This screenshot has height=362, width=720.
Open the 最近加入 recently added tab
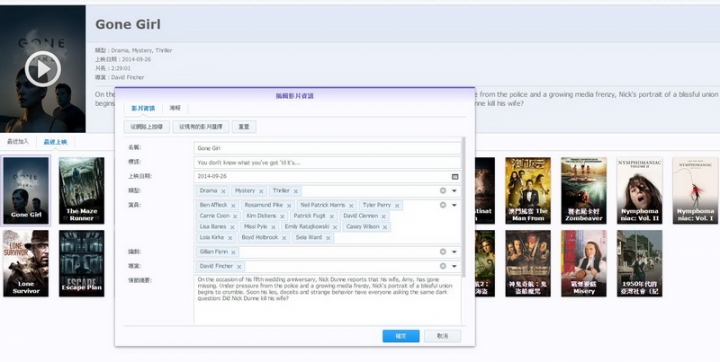point(18,141)
